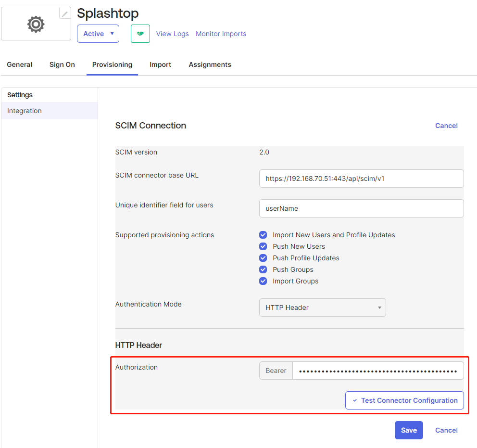
Task: Edit the app logo with pencil icon
Action: pos(65,13)
